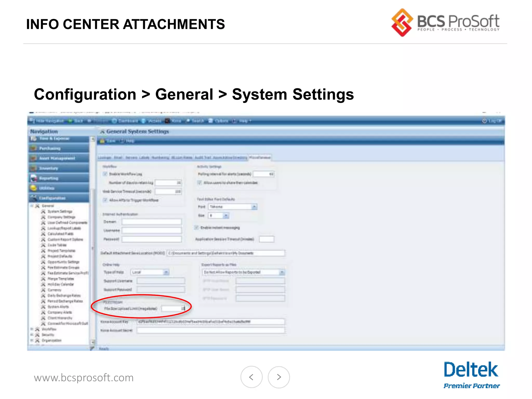Open the Dashboard toolbar icon

(114, 121)
